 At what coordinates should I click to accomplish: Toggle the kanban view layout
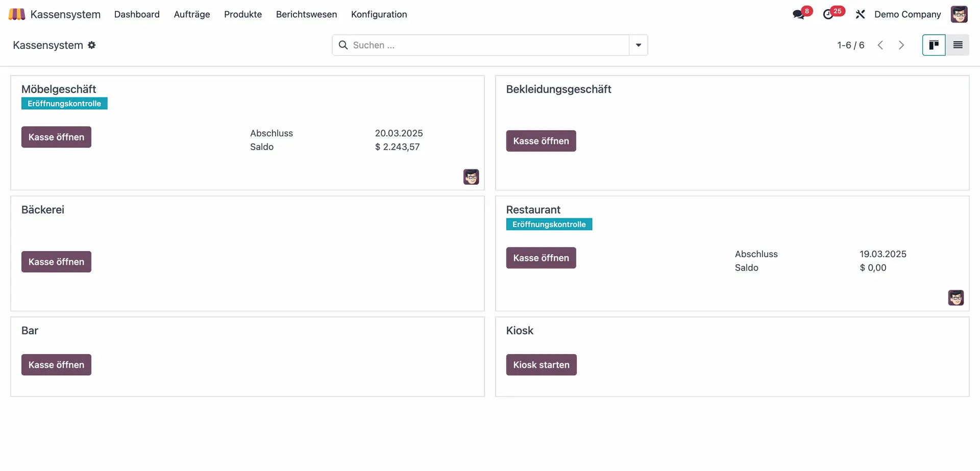pos(934,45)
